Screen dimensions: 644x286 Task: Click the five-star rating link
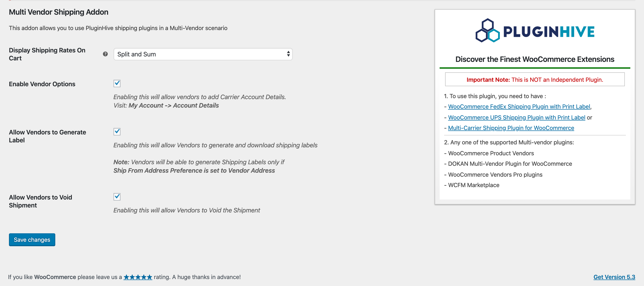tap(138, 277)
